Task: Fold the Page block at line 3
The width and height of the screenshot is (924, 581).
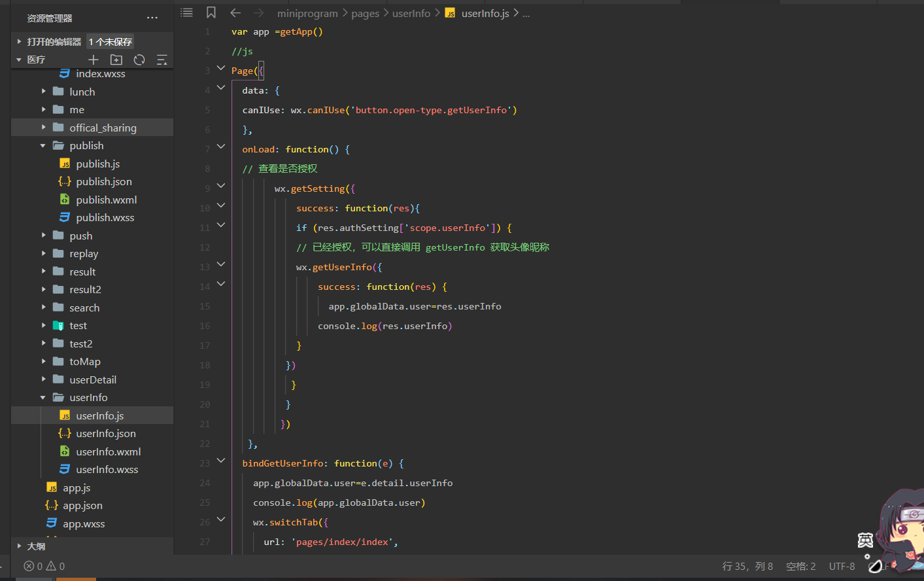Action: pos(221,68)
